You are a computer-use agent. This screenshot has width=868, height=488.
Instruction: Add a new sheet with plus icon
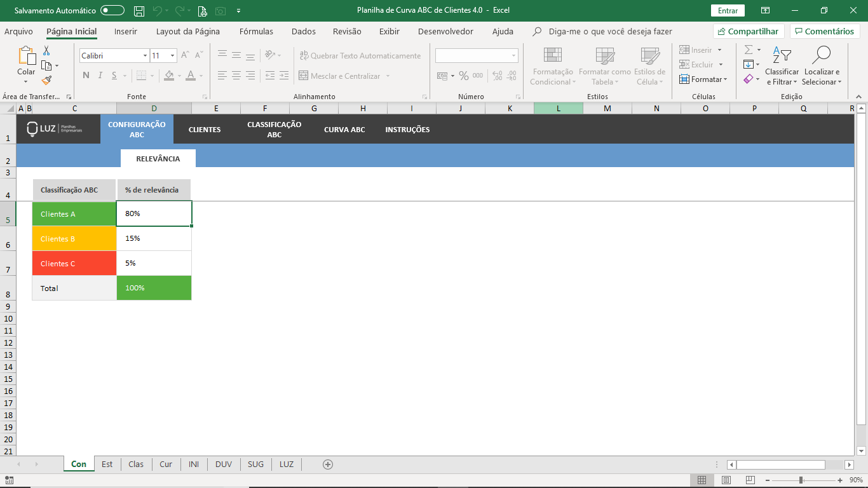tap(328, 464)
